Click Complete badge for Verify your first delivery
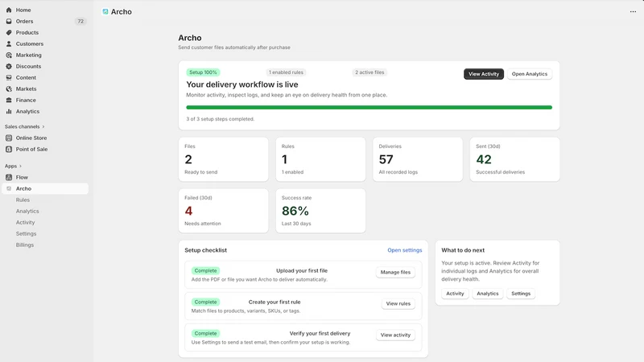 205,334
